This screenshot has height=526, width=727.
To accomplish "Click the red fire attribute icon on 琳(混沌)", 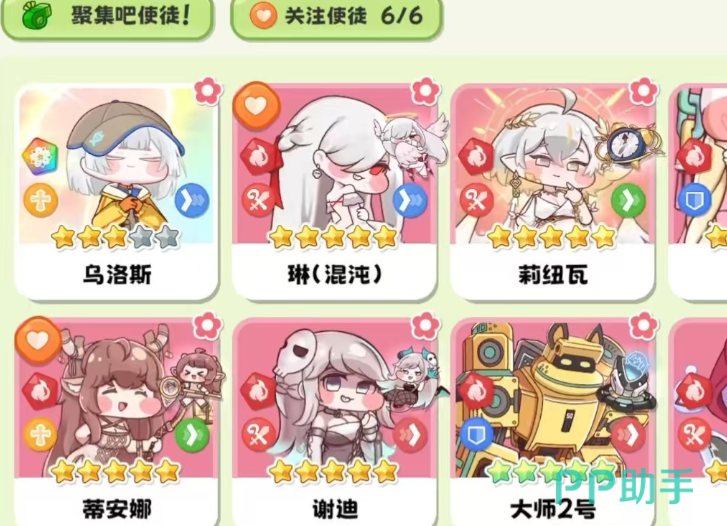I will click(x=258, y=156).
